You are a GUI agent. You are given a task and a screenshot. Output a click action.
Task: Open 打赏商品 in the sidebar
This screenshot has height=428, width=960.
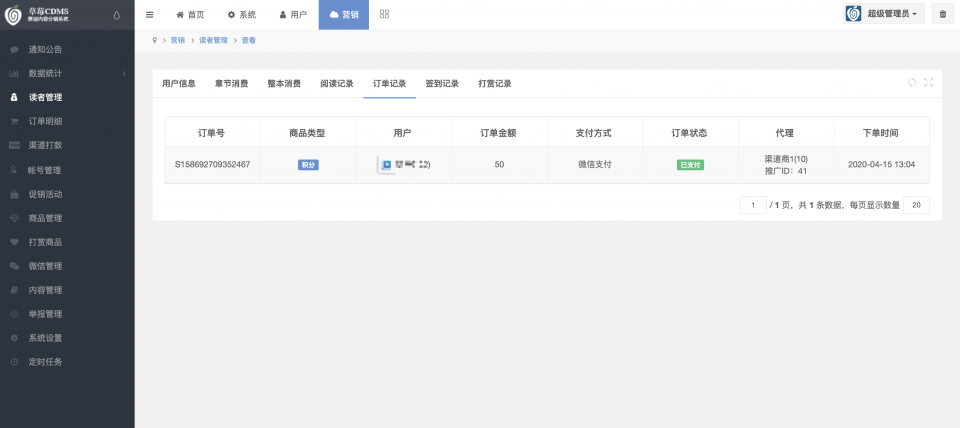click(67, 241)
